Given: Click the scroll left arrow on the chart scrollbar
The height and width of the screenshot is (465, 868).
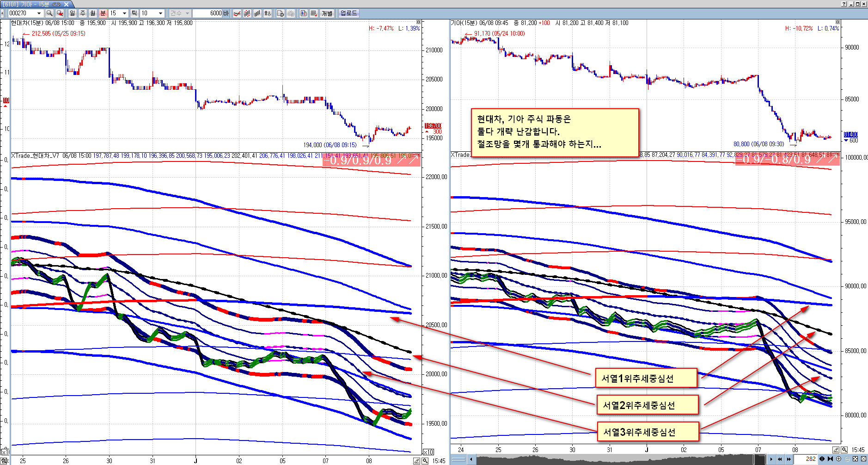Looking at the screenshot, I should (471, 459).
